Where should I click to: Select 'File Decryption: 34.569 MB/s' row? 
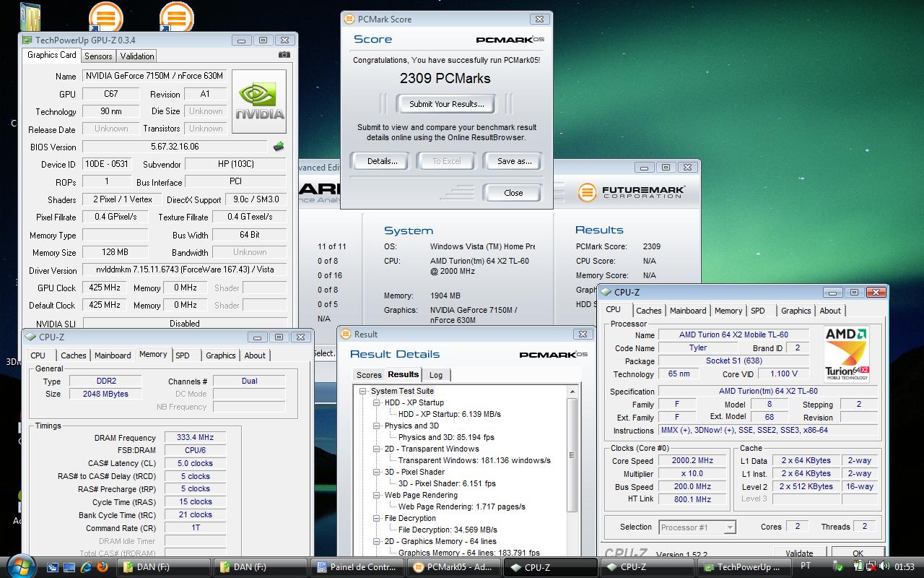point(448,530)
